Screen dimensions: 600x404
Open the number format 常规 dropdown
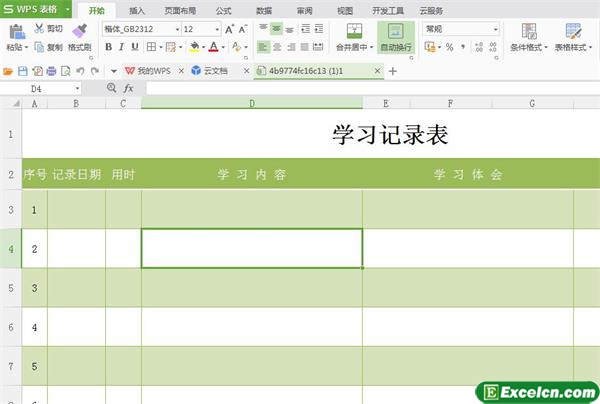click(496, 29)
